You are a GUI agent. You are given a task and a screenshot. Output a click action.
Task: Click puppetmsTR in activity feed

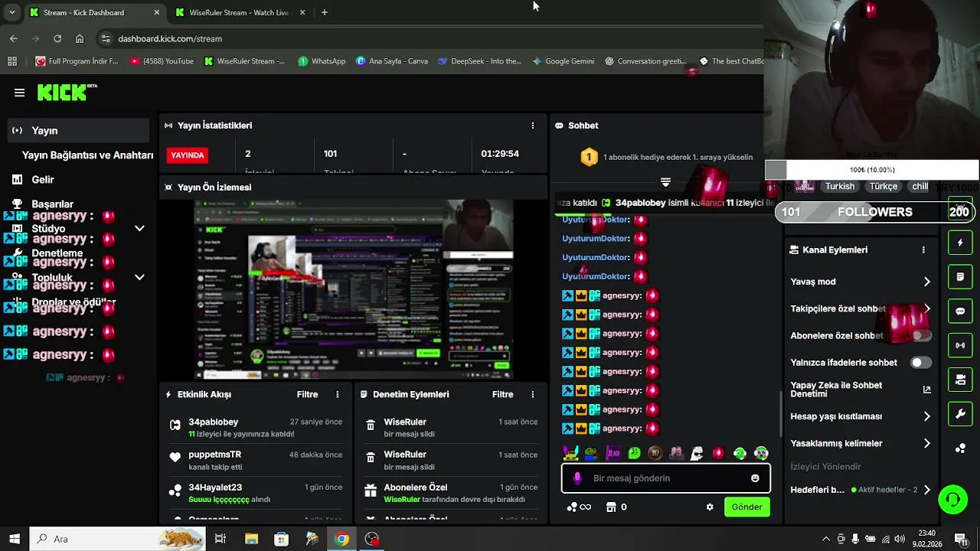coord(214,455)
